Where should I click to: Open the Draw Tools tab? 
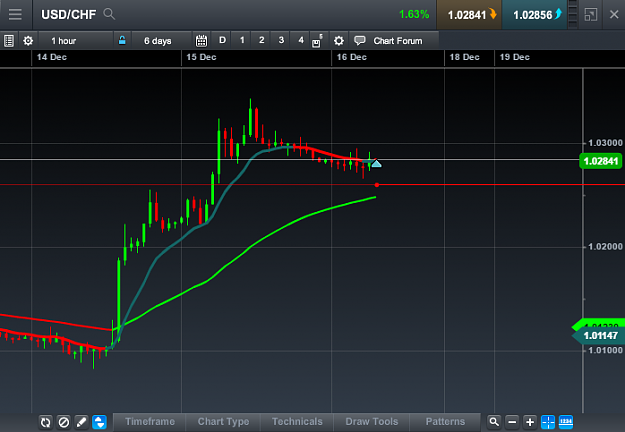[371, 422]
